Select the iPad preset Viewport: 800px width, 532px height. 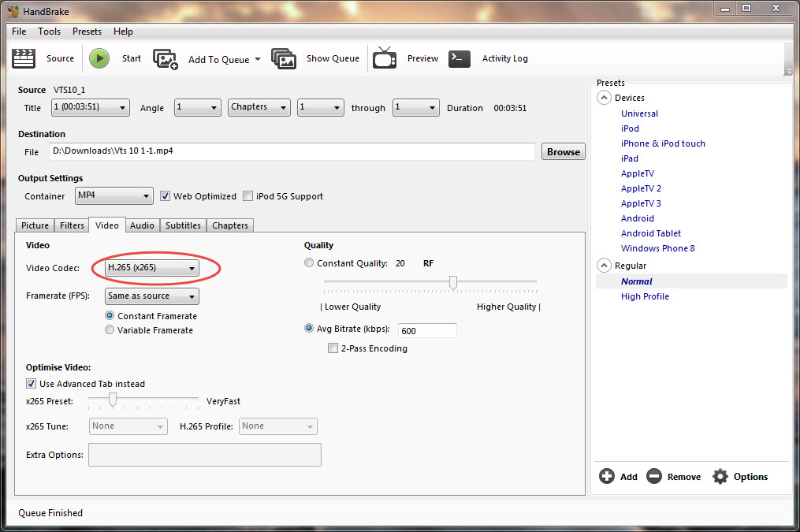[630, 158]
